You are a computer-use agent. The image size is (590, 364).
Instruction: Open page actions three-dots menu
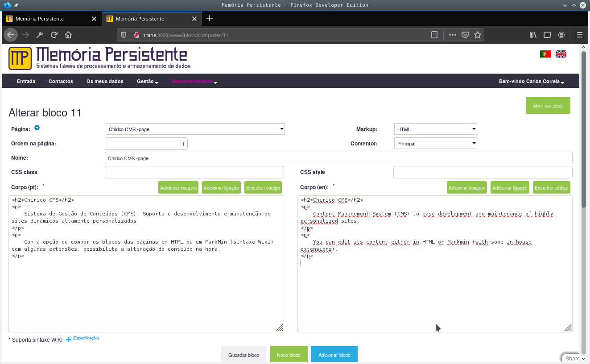click(453, 35)
